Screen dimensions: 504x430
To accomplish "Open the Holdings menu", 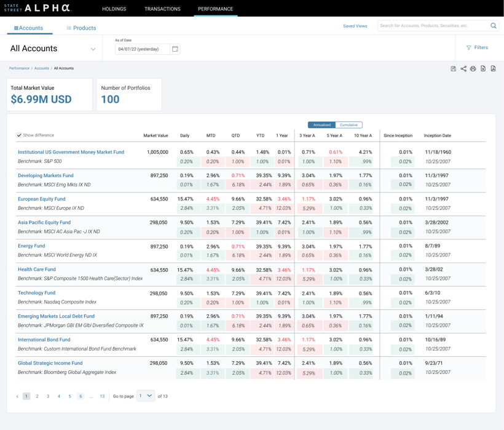I will click(x=114, y=9).
